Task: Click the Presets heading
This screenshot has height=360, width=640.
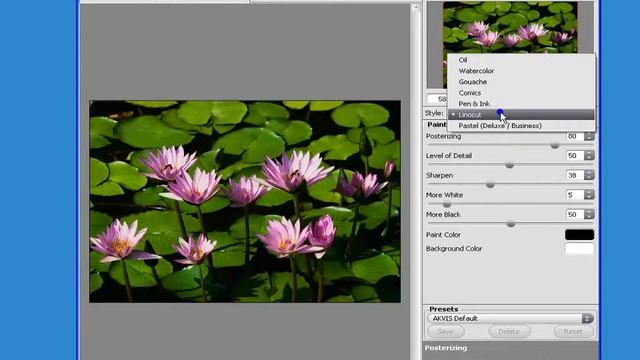Action: click(x=443, y=309)
